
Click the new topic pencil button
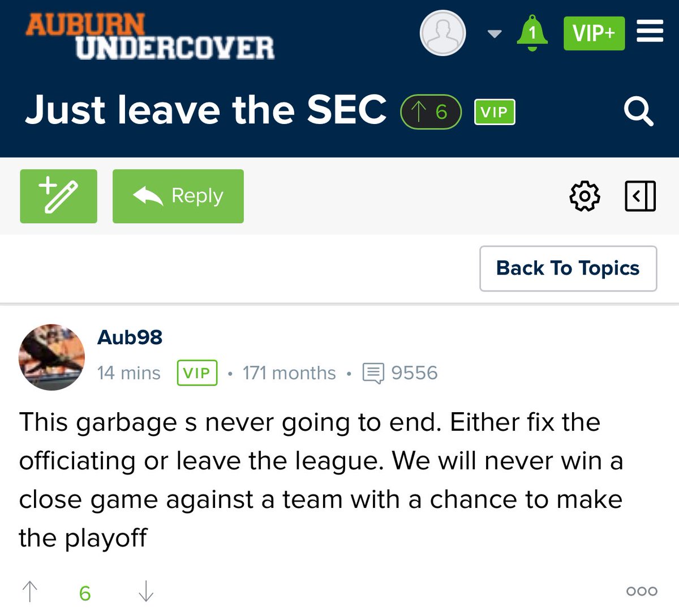(58, 196)
